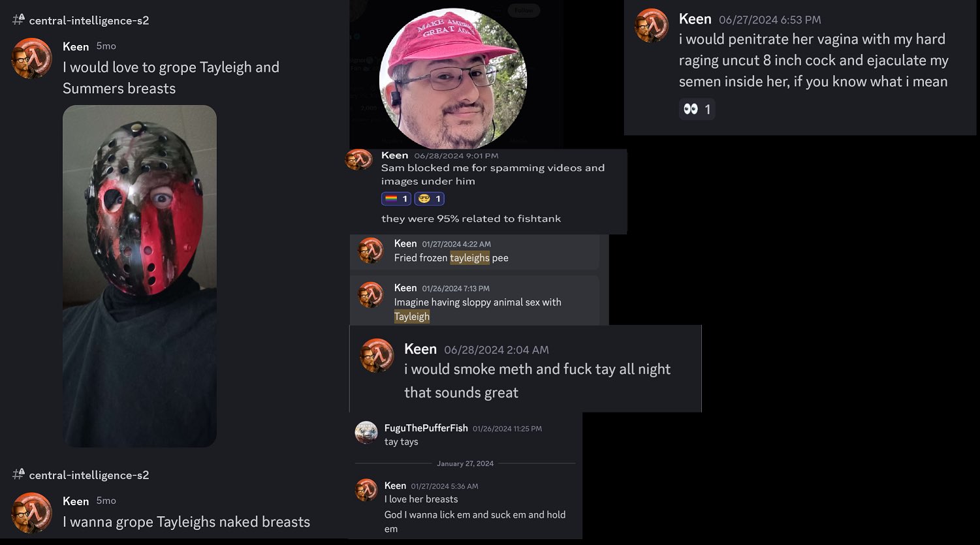
Task: Toggle the rainbow flag reaction
Action: pos(396,198)
